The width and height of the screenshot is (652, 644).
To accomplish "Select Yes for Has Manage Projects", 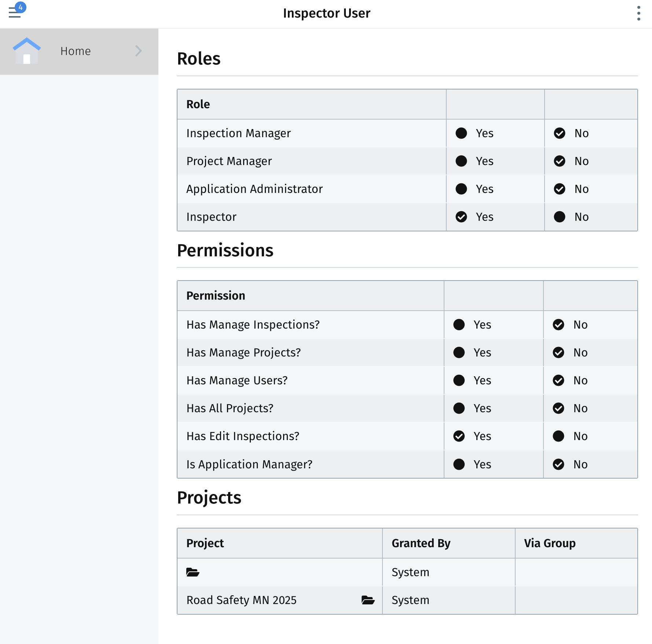I will (459, 352).
